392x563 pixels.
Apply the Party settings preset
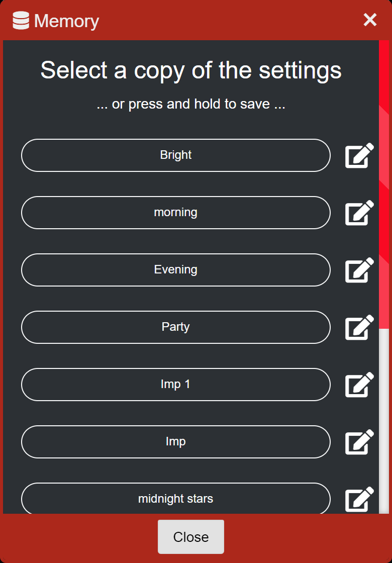175,327
